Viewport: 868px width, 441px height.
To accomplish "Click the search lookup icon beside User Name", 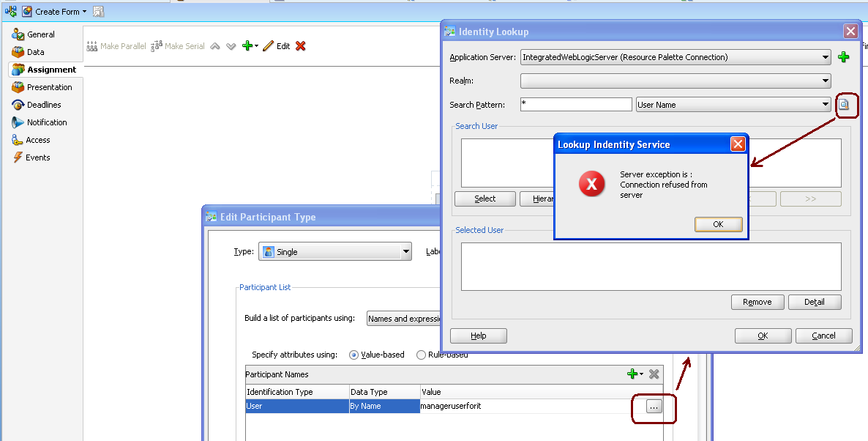I will [844, 105].
